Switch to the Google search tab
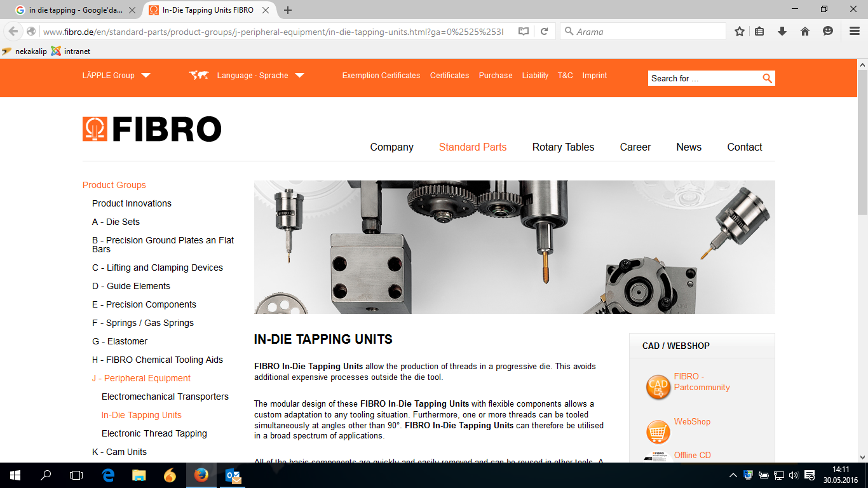 click(76, 10)
